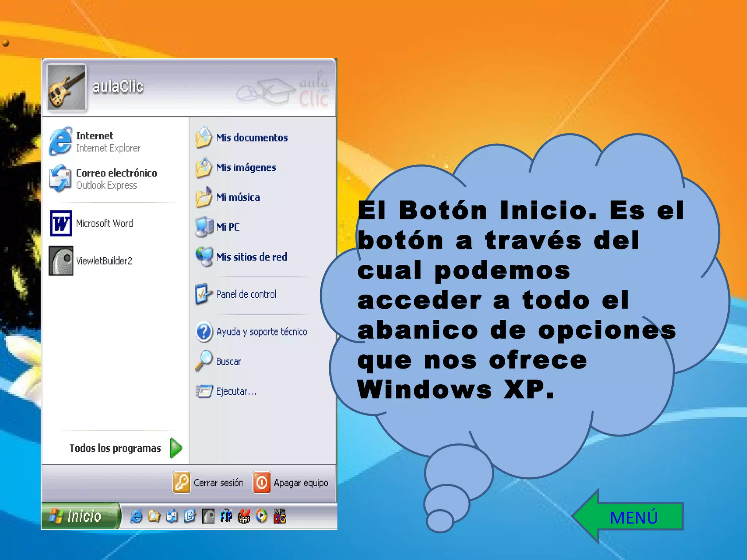Launch ViewletBuilder2 program icon
The image size is (747, 560).
pyautogui.click(x=61, y=260)
